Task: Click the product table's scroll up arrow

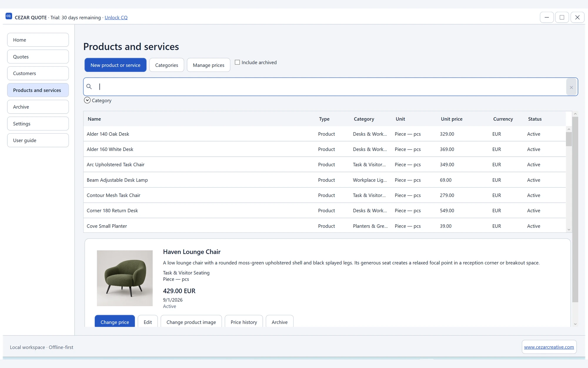Action: point(569,129)
